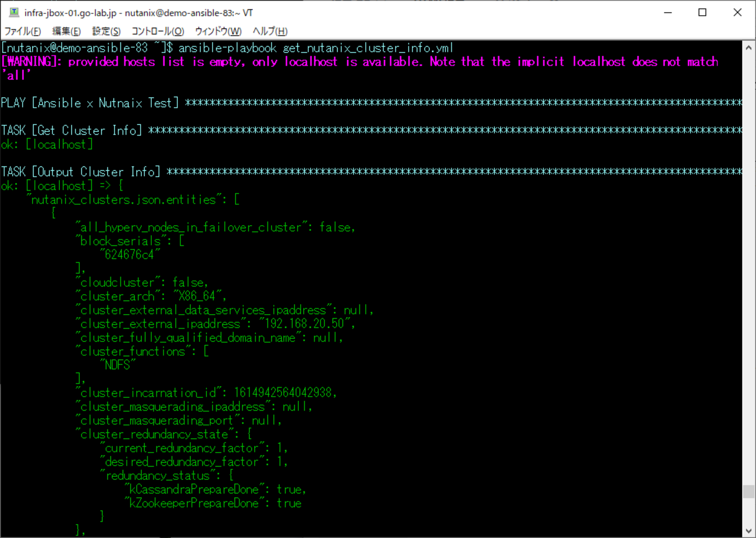Click the desired_redundancy_factor line
The width and height of the screenshot is (756, 538).
(194, 462)
